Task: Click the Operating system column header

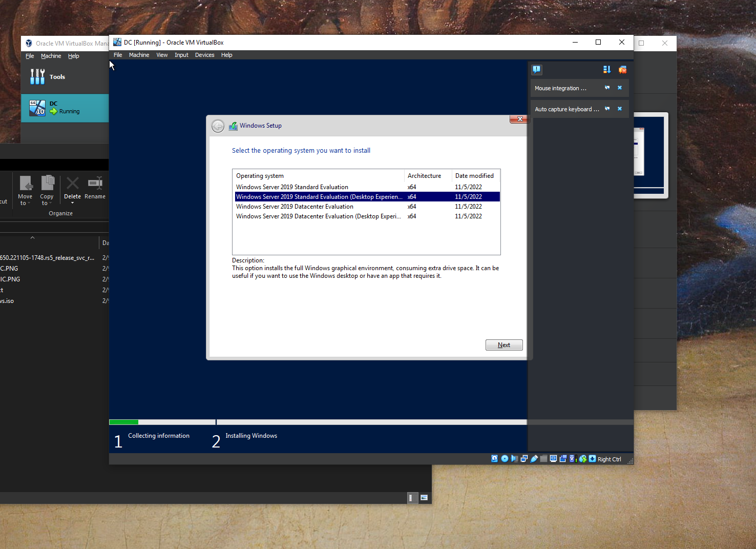Action: pos(318,176)
